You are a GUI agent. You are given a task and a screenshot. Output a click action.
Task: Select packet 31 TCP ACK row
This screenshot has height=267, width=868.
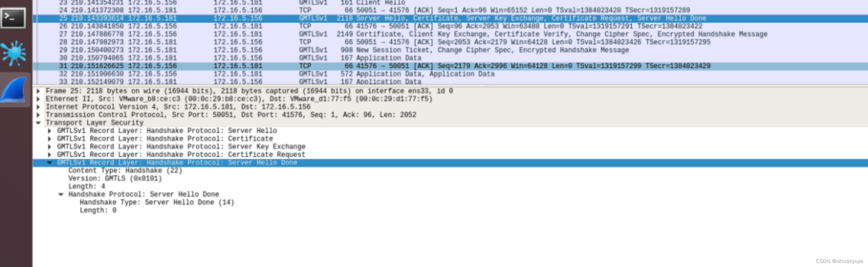(450, 66)
